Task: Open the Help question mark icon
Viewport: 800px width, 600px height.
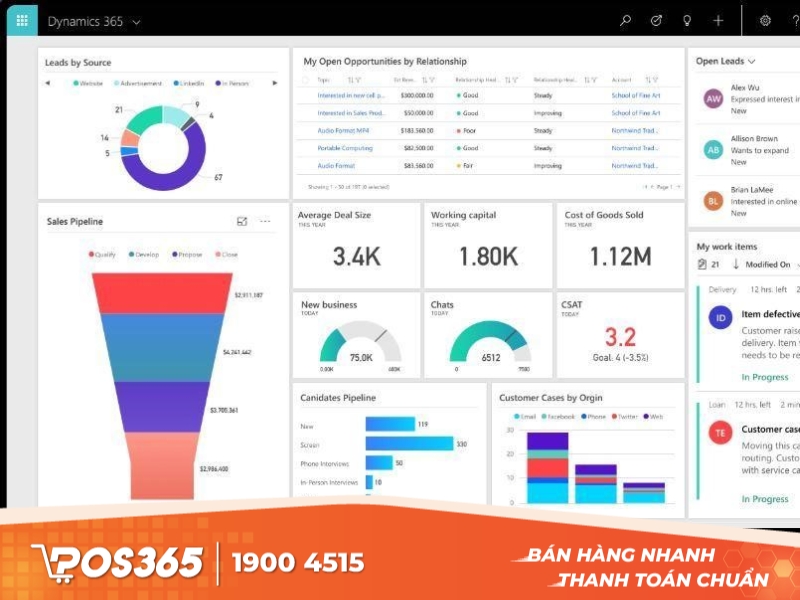Action: click(x=795, y=20)
